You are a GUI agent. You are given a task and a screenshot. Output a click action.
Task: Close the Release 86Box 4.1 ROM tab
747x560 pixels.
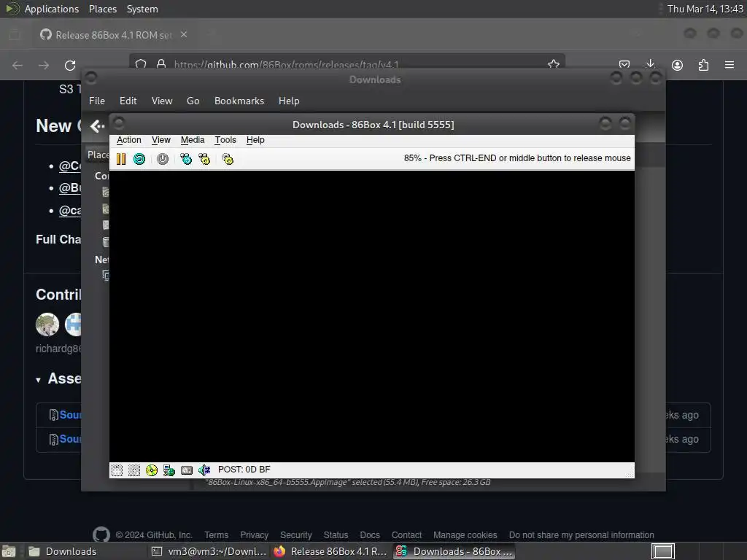(x=184, y=35)
